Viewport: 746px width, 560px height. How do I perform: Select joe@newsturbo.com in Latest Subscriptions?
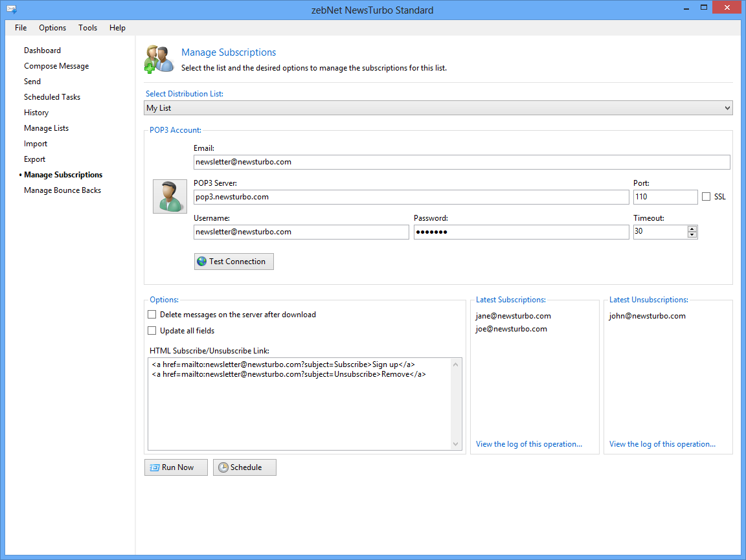pos(511,329)
